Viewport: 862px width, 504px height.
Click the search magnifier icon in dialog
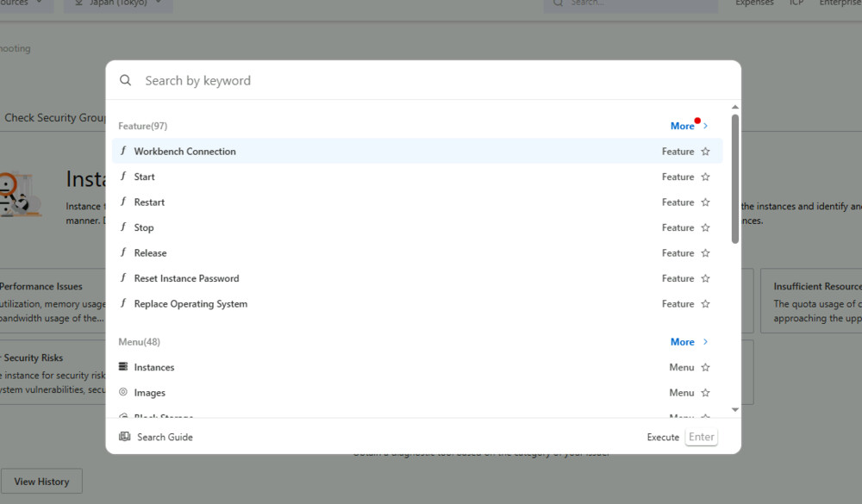pyautogui.click(x=126, y=80)
